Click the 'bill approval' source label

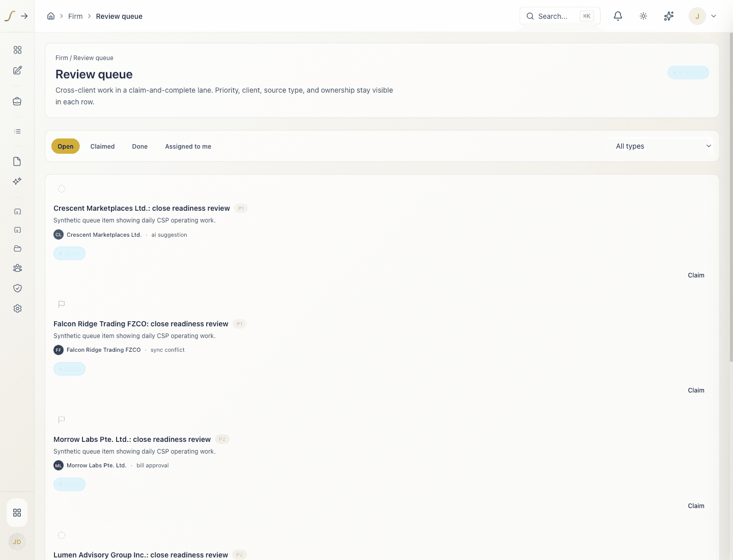153,465
